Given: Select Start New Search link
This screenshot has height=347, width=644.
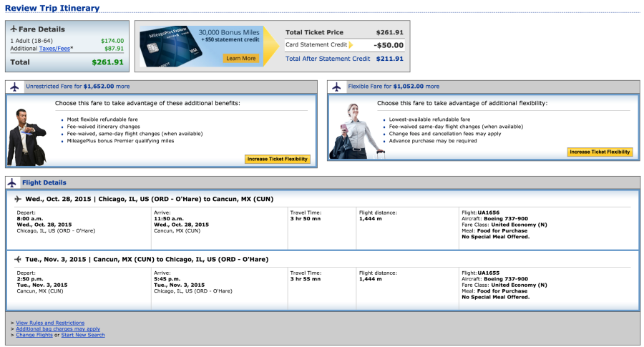Looking at the screenshot, I should click(83, 335).
